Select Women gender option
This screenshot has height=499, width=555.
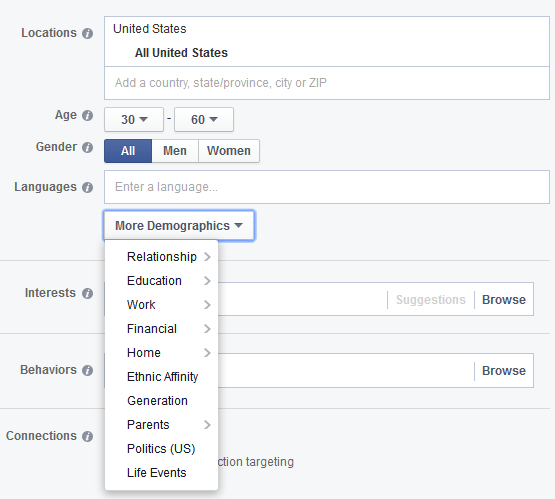tap(229, 151)
